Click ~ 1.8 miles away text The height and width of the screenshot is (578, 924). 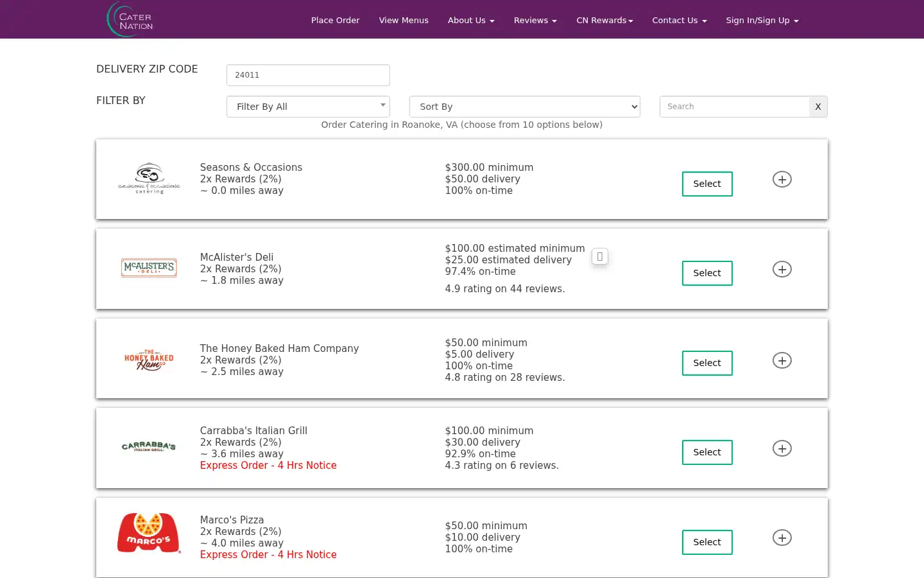241,281
